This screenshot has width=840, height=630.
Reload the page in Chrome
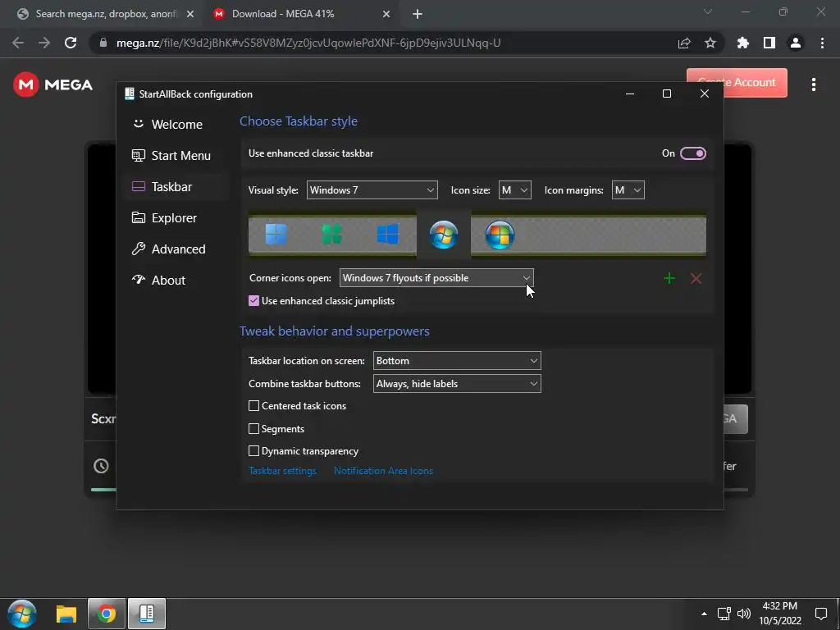click(x=71, y=43)
